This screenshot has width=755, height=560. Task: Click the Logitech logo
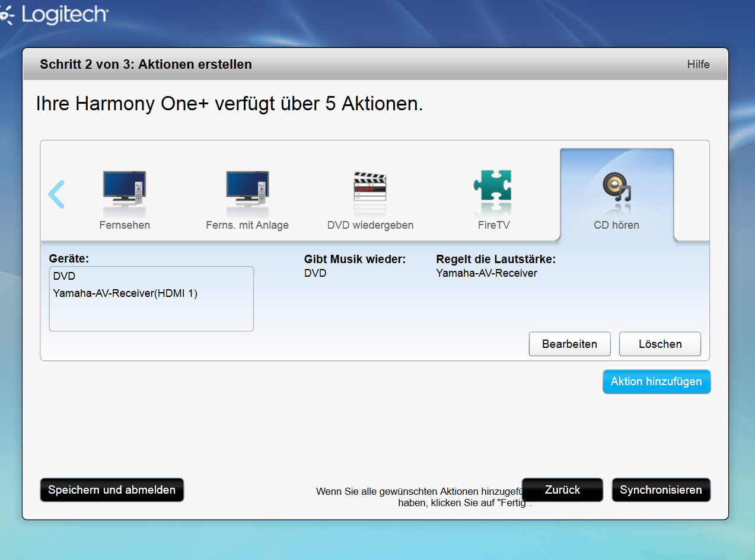tap(55, 15)
